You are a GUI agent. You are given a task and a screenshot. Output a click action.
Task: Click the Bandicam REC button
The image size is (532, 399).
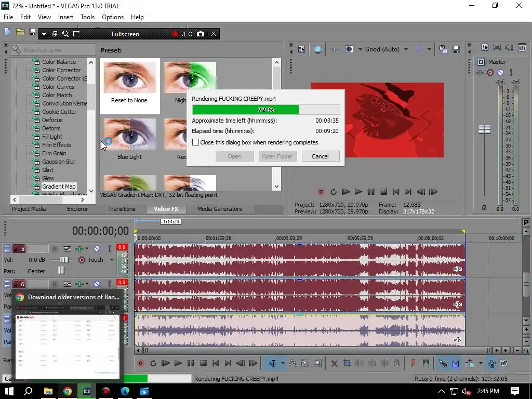click(182, 34)
